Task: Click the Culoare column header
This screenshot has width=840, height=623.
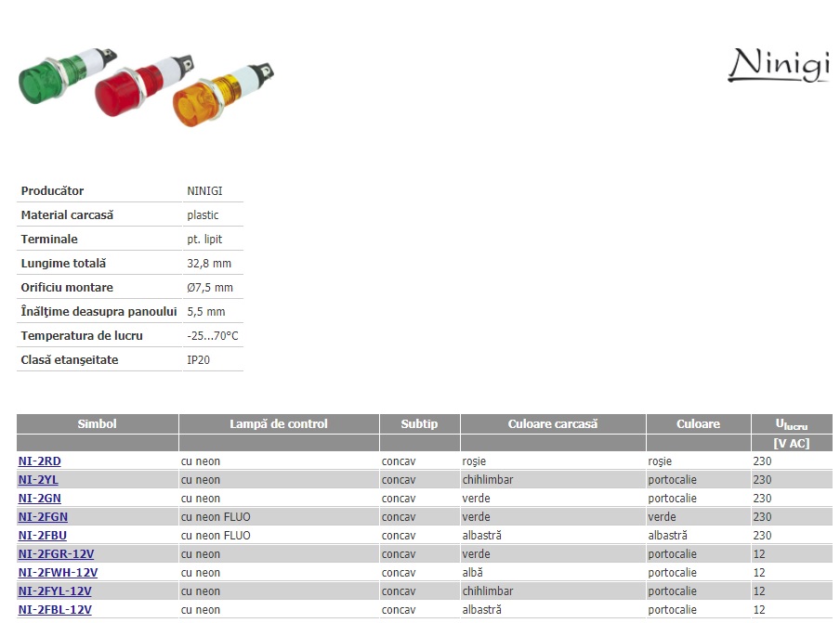Action: click(698, 424)
